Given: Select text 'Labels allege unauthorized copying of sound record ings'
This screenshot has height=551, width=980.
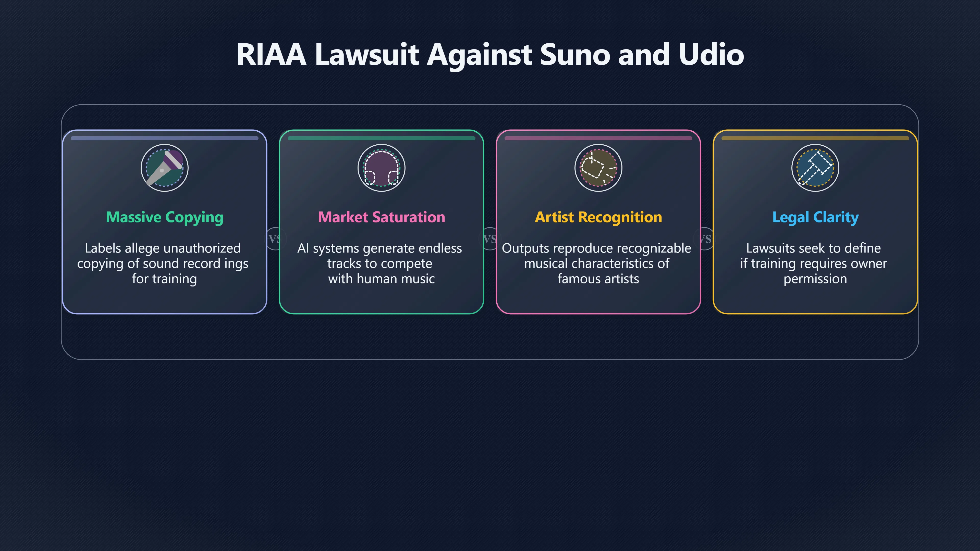Looking at the screenshot, I should (x=163, y=256).
